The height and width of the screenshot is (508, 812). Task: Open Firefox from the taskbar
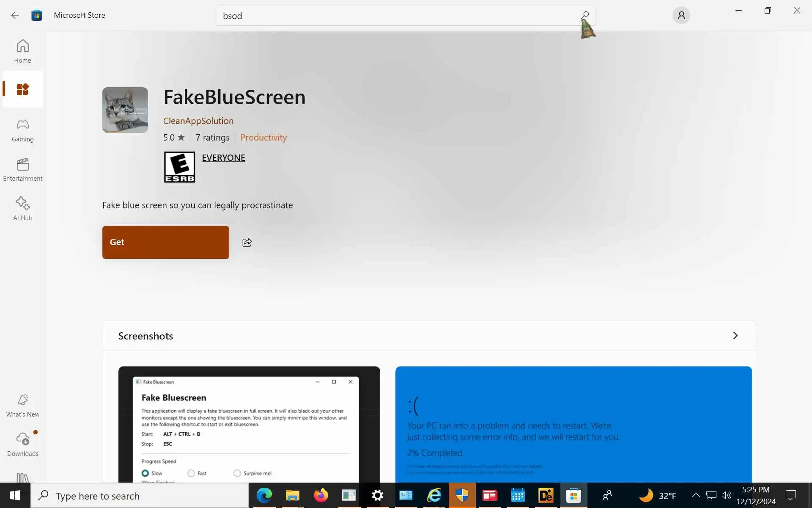tap(321, 495)
